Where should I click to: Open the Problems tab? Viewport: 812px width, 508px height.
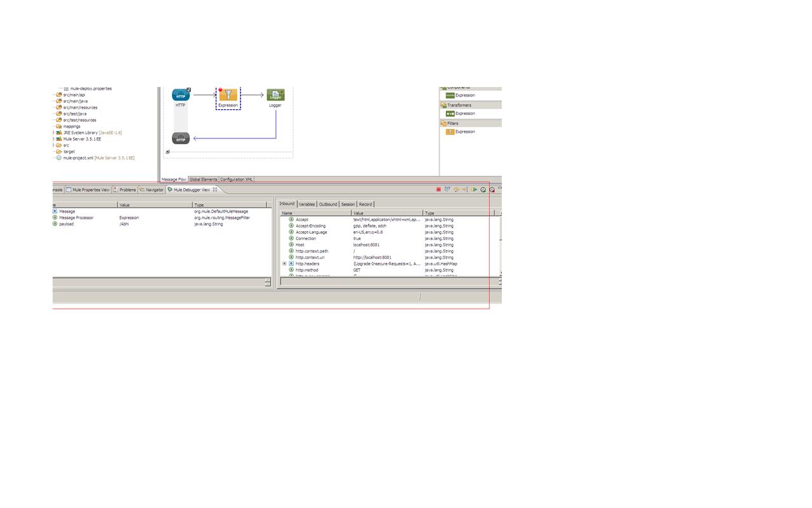[124, 189]
